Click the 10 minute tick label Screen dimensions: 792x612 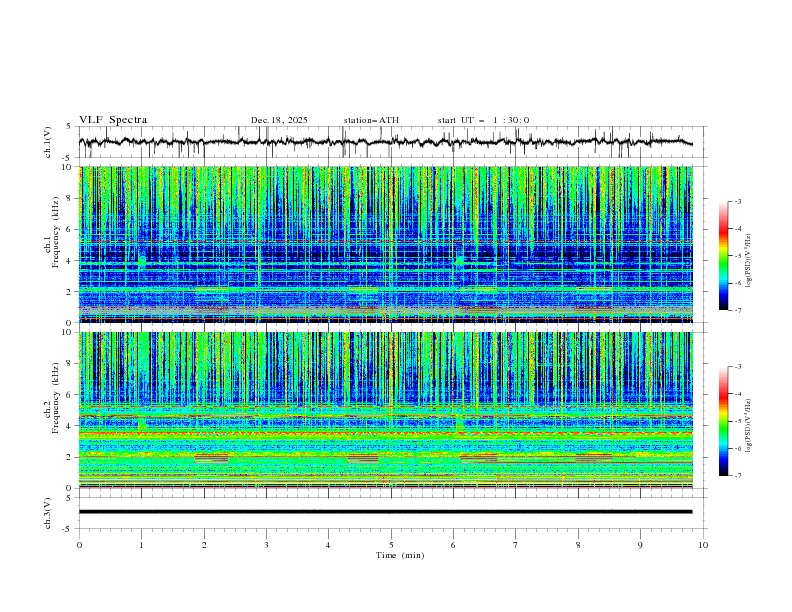[703, 545]
